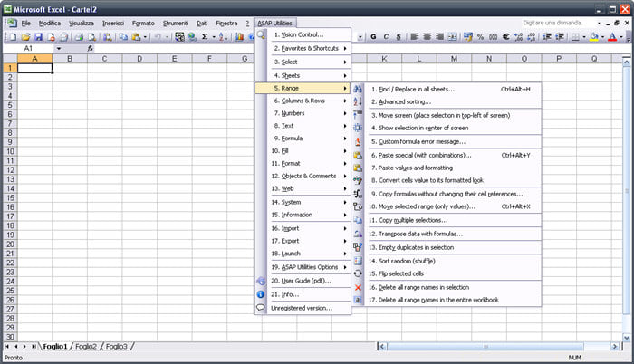
Task: Click the horizontal scrollbar right arrow
Action: 615,347
